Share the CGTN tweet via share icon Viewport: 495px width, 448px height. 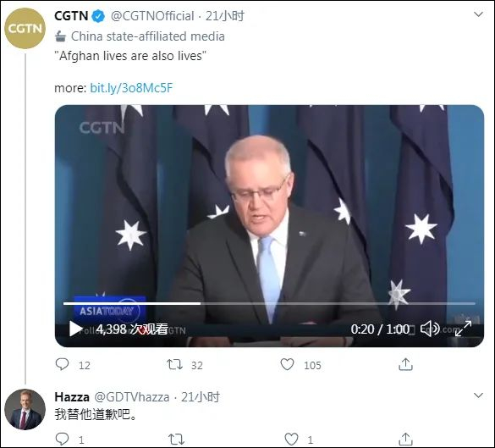click(x=405, y=364)
